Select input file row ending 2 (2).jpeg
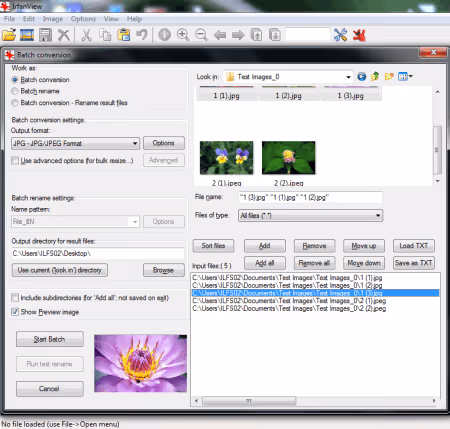This screenshot has height=429, width=450. coord(315,309)
